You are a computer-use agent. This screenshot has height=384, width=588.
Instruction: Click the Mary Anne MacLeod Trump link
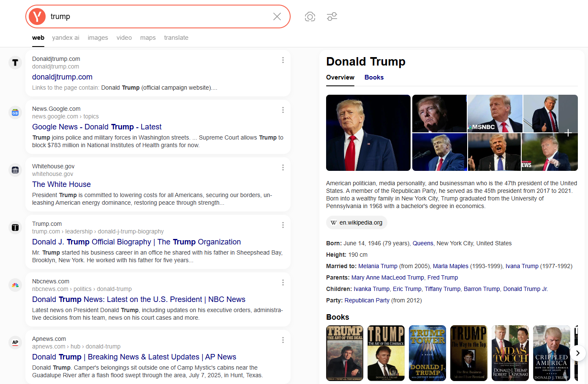pyautogui.click(x=388, y=277)
